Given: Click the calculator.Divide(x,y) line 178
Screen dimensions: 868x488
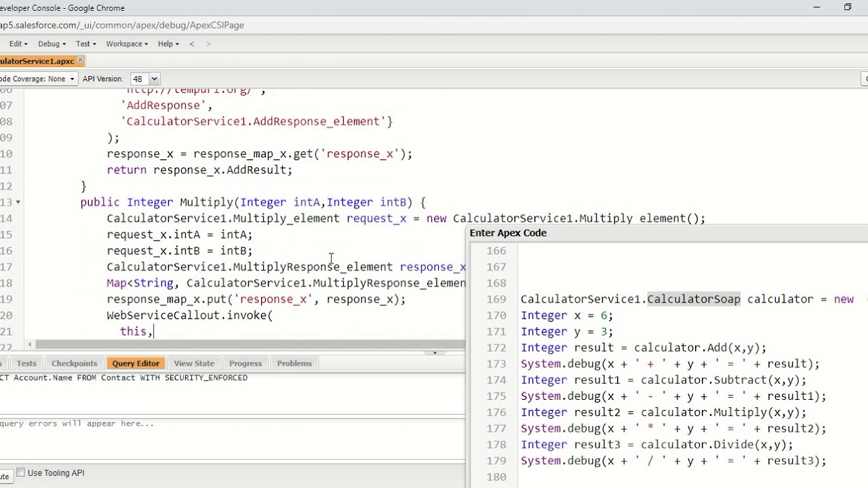Looking at the screenshot, I should click(x=657, y=445).
